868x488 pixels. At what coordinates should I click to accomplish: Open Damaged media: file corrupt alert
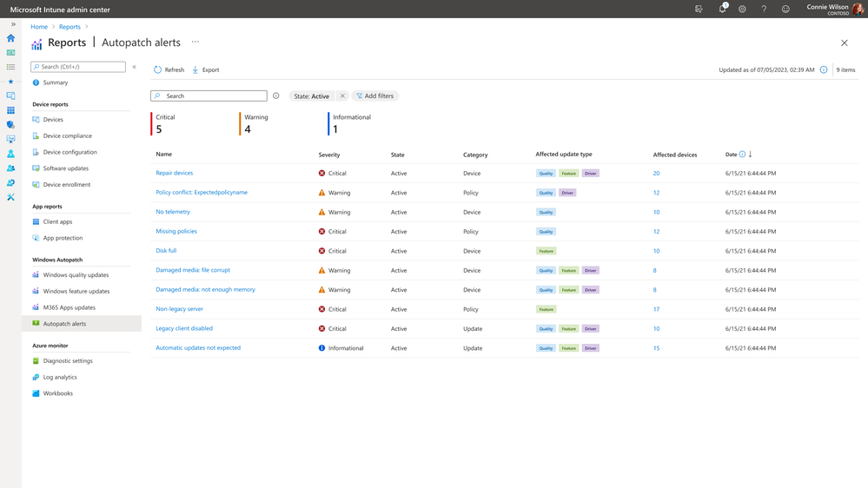[x=193, y=270]
